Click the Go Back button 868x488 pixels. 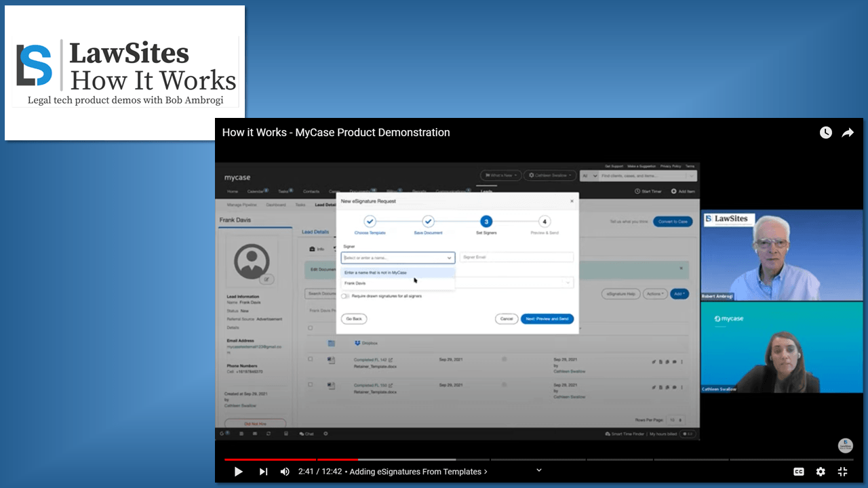coord(354,319)
